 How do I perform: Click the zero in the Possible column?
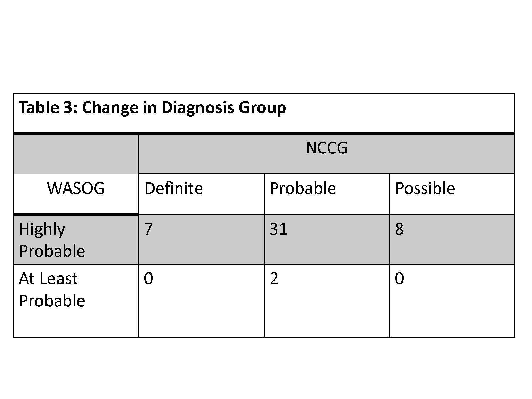(399, 279)
